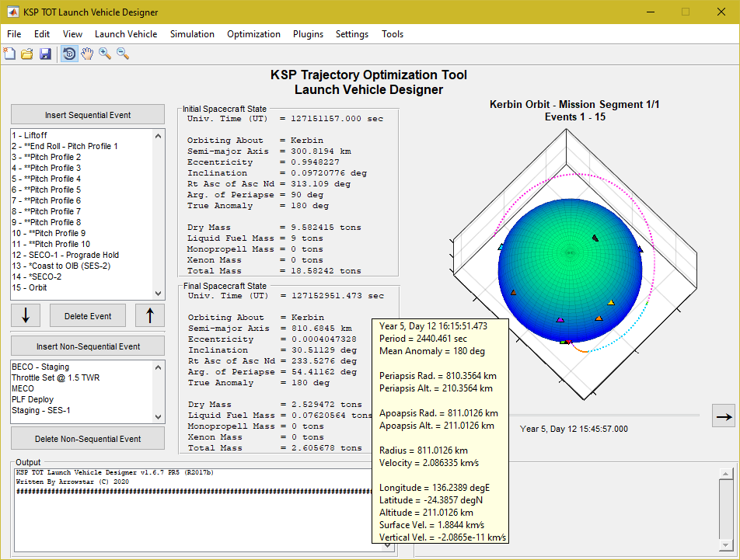Select event 9 - Pitch Profile 8
Screen dimensions: 740x560
[x=82, y=222]
